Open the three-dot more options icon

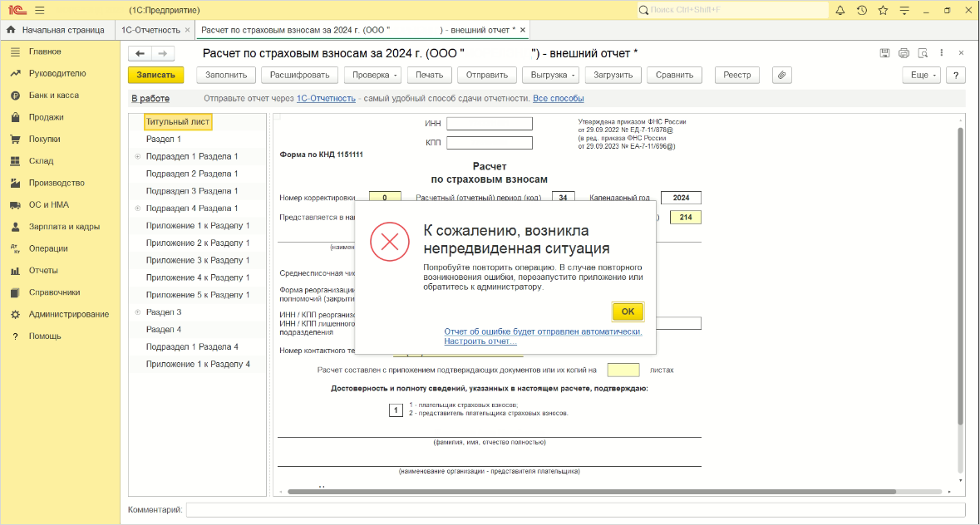[941, 53]
